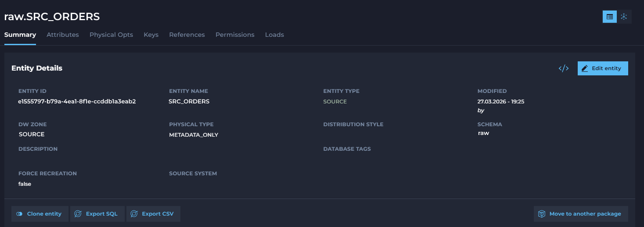Click the DESCRIPTION label
The height and width of the screenshot is (227, 644).
(x=38, y=149)
